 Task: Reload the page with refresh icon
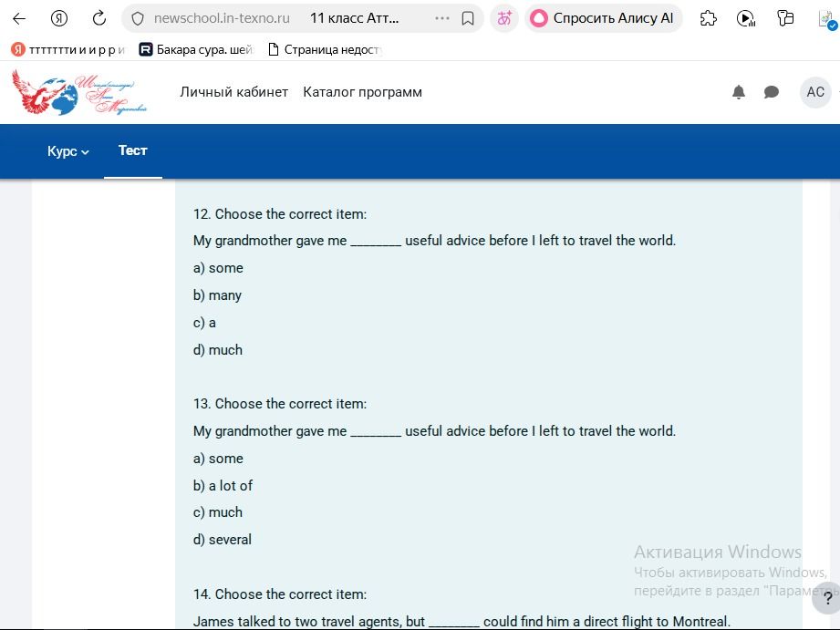tap(99, 19)
